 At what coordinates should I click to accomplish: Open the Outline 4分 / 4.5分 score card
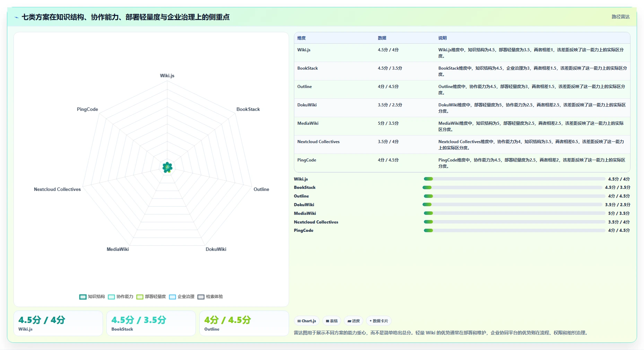click(244, 323)
